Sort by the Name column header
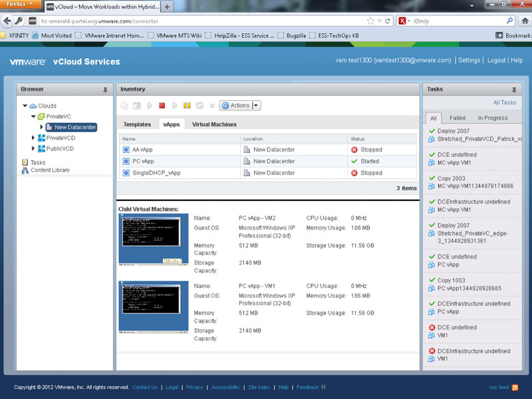532x399 pixels. (x=180, y=139)
